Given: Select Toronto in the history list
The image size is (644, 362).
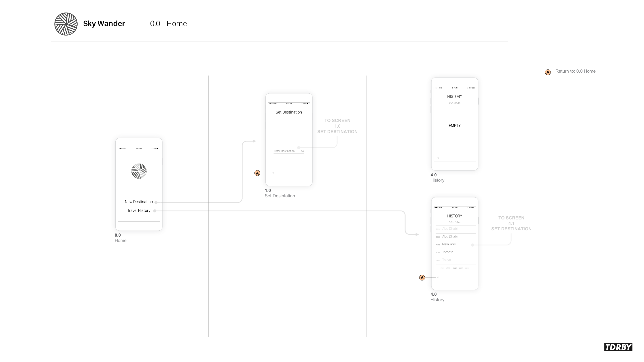Looking at the screenshot, I should click(447, 252).
